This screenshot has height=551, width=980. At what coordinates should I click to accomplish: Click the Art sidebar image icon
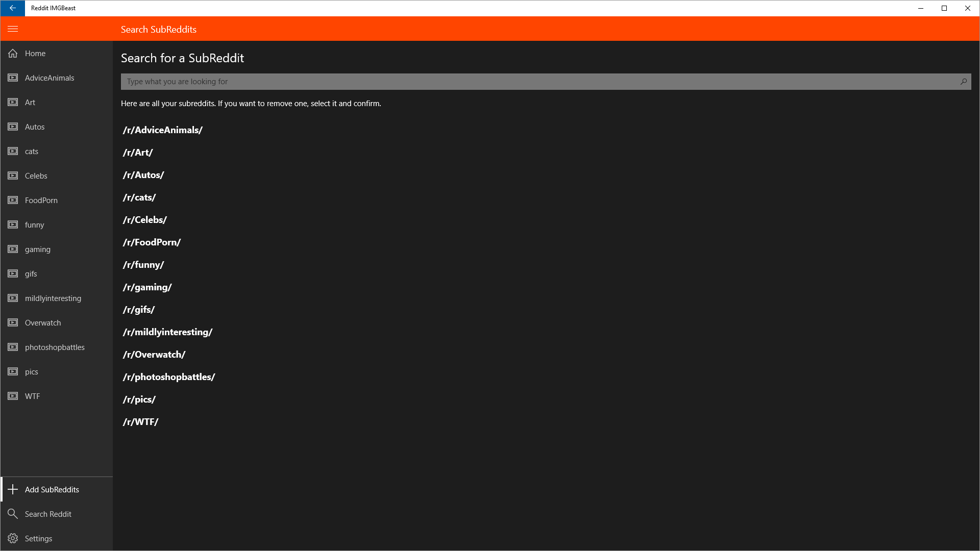tap(13, 102)
